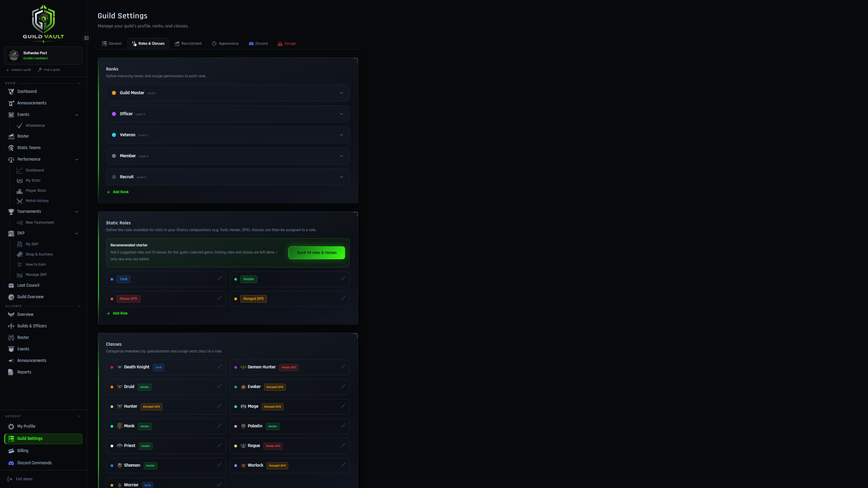This screenshot has height=488, width=868.
Task: Switch to the Discord tab
Action: click(x=258, y=43)
